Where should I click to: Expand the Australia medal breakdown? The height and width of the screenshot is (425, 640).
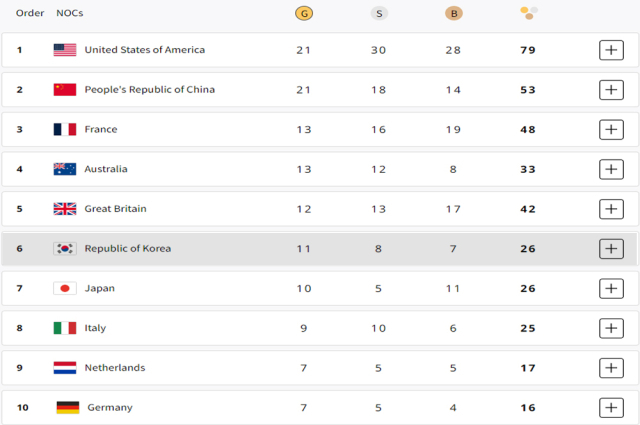point(611,169)
